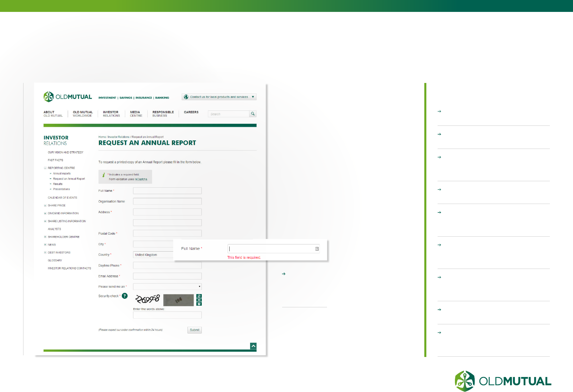The image size is (573, 392).
Task: Click the Old Mutual logo in the website header
Action: click(x=68, y=97)
